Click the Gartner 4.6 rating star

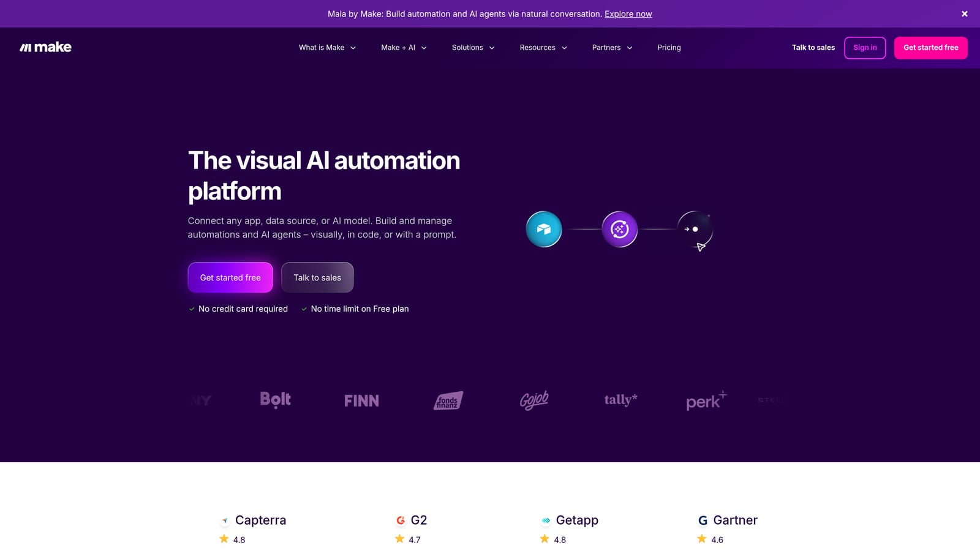coord(702,539)
